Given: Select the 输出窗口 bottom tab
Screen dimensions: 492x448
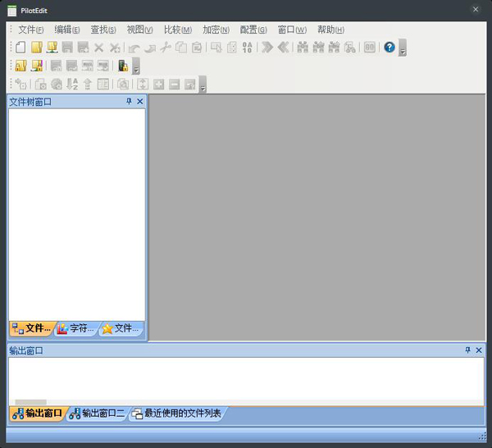Looking at the screenshot, I should coord(37,414).
